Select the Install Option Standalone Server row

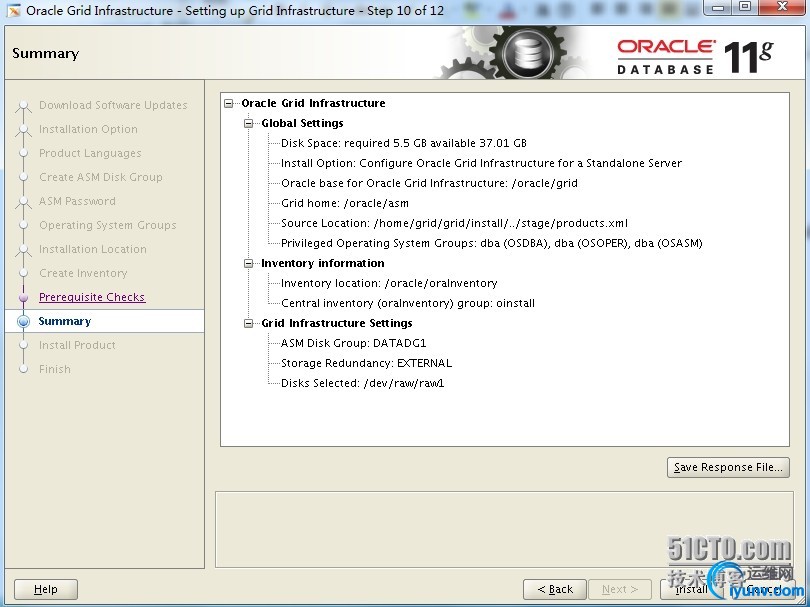click(x=481, y=163)
